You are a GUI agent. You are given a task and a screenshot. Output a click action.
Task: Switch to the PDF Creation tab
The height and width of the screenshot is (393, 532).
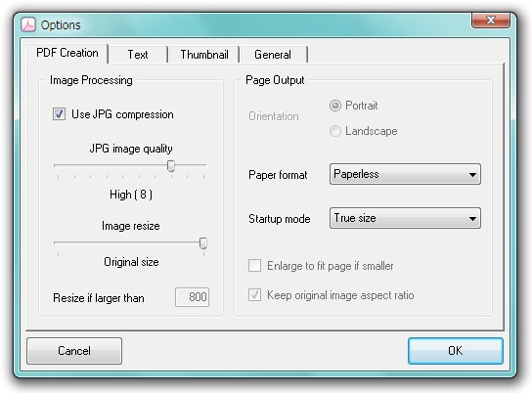[67, 53]
